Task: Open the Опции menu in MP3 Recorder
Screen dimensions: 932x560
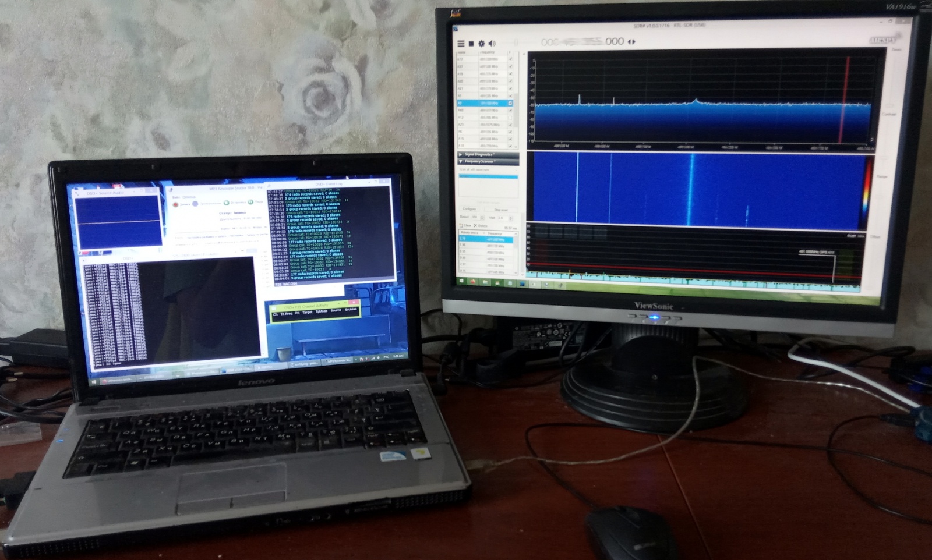Action: tap(189, 197)
